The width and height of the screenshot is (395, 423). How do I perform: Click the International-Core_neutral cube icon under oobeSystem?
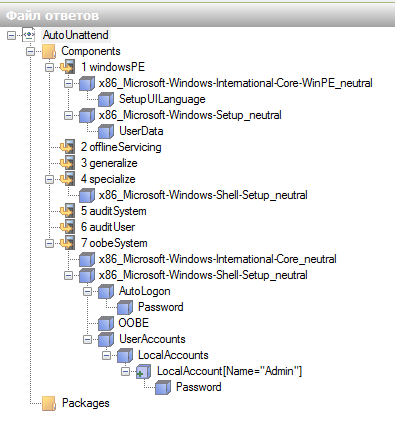pyautogui.click(x=87, y=259)
